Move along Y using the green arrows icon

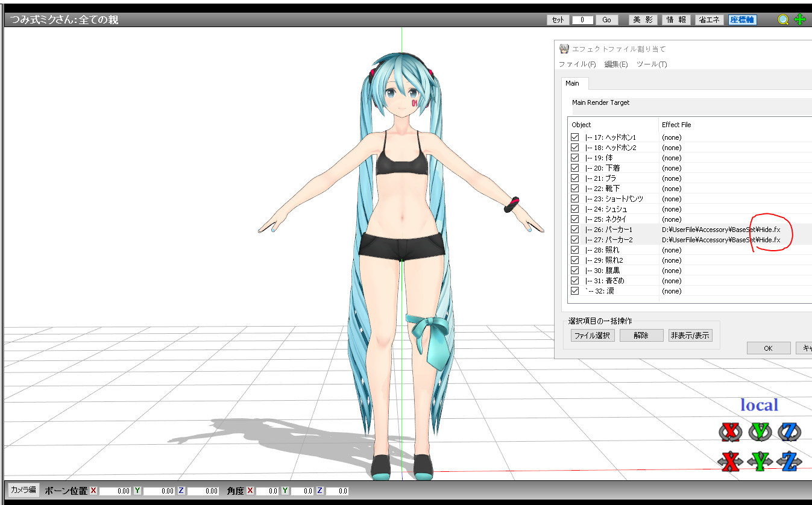pyautogui.click(x=760, y=462)
